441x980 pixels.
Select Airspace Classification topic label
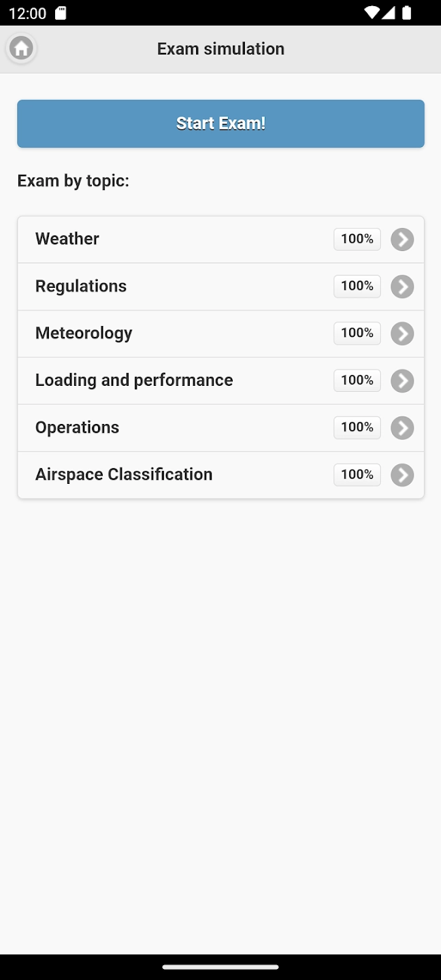(124, 474)
